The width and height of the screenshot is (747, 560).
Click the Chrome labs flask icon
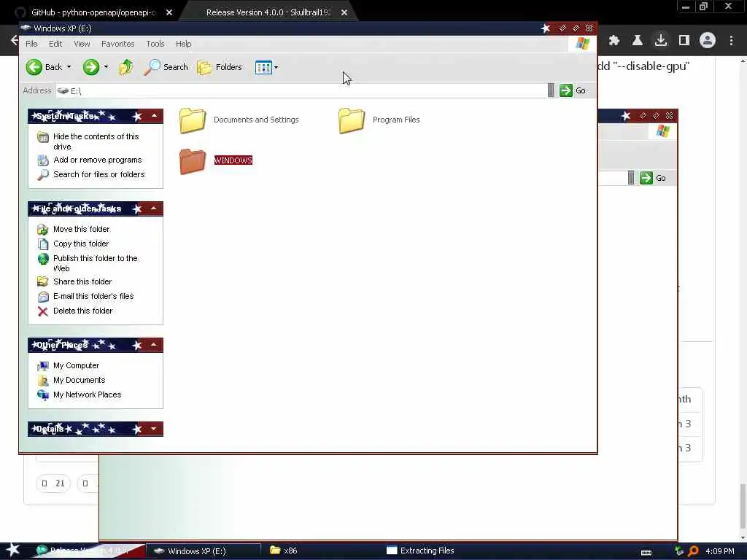click(x=638, y=41)
